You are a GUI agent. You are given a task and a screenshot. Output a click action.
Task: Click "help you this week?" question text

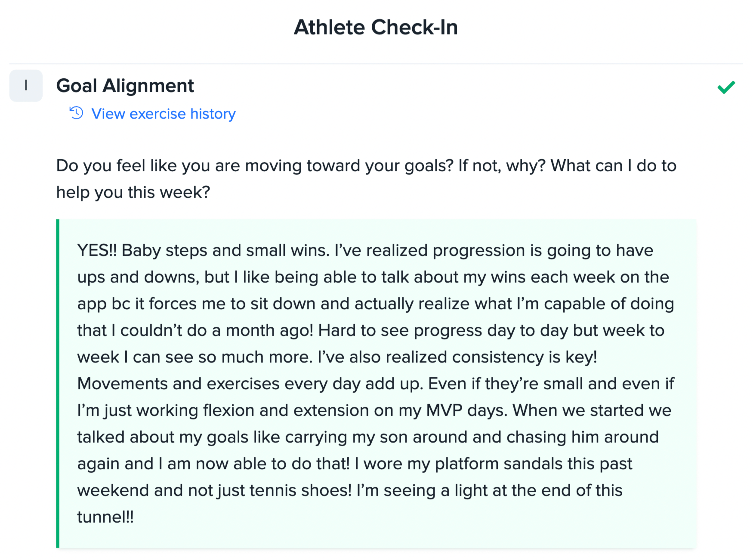pos(133,192)
